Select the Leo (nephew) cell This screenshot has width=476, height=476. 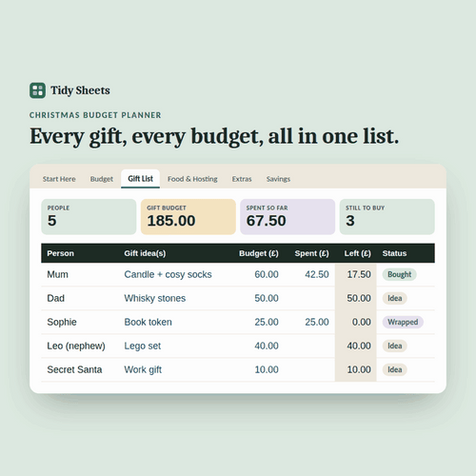pos(76,346)
